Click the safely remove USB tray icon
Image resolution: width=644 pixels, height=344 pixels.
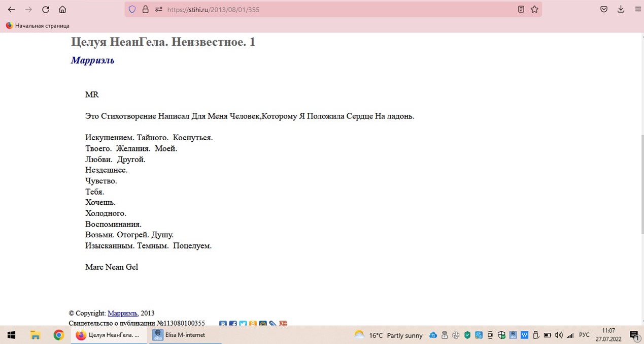[x=536, y=335]
